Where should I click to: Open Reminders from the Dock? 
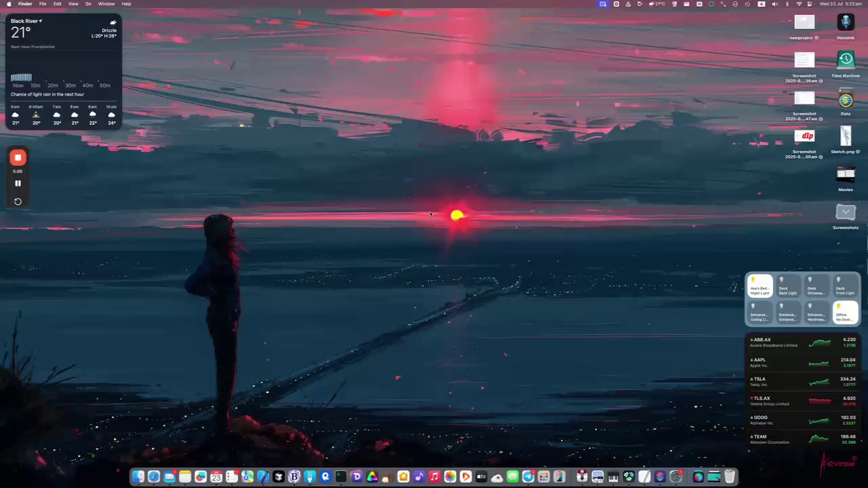(232, 476)
